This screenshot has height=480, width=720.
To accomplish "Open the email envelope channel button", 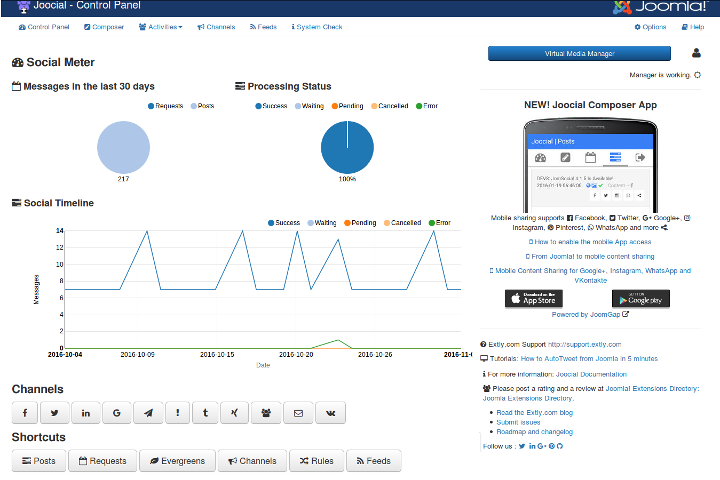I will click(298, 413).
